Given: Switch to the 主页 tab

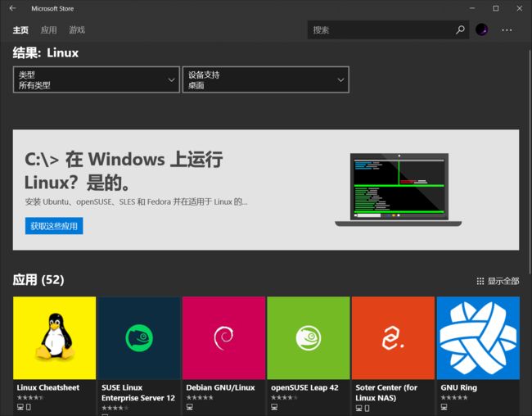Looking at the screenshot, I should tap(20, 30).
